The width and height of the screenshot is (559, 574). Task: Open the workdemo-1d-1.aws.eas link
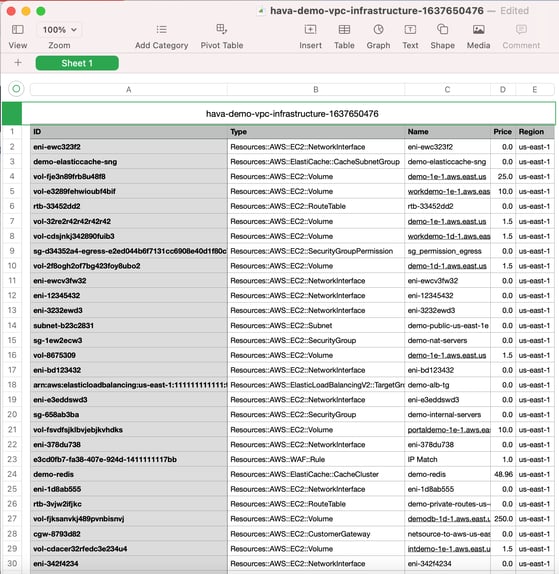(x=448, y=236)
